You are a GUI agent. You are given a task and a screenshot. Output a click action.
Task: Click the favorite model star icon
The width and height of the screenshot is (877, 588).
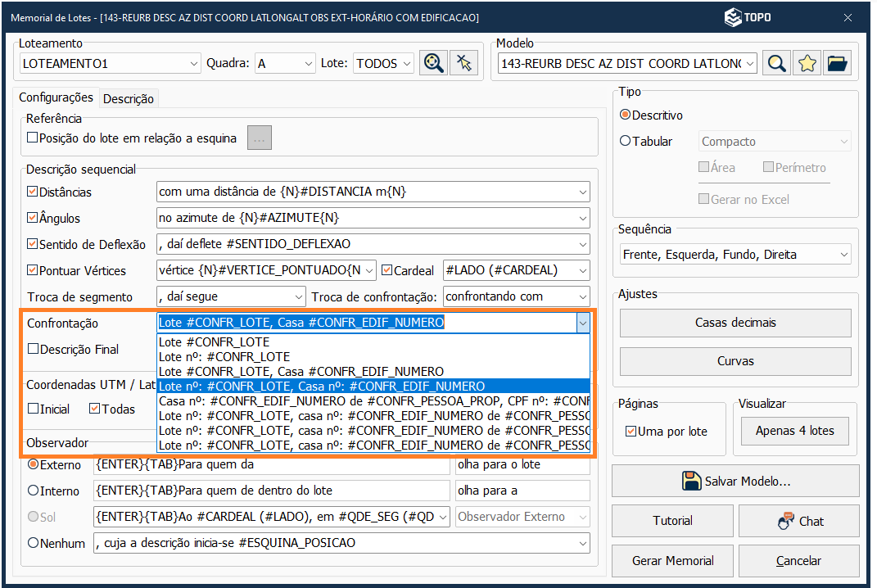coord(807,63)
